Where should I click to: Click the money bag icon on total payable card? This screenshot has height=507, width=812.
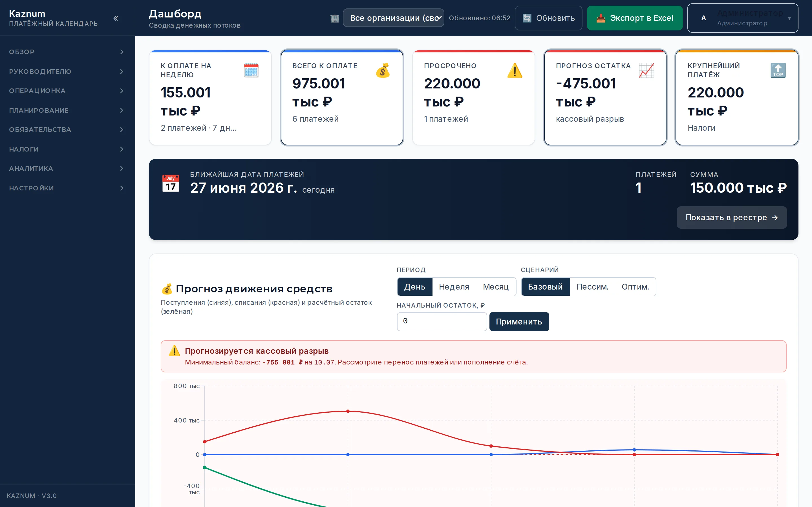[x=383, y=70]
